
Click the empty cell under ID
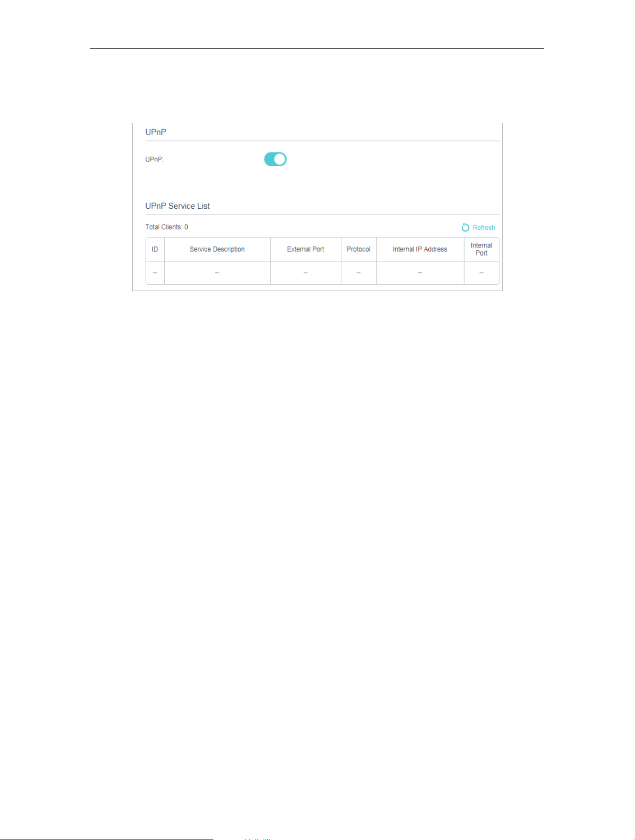[155, 273]
